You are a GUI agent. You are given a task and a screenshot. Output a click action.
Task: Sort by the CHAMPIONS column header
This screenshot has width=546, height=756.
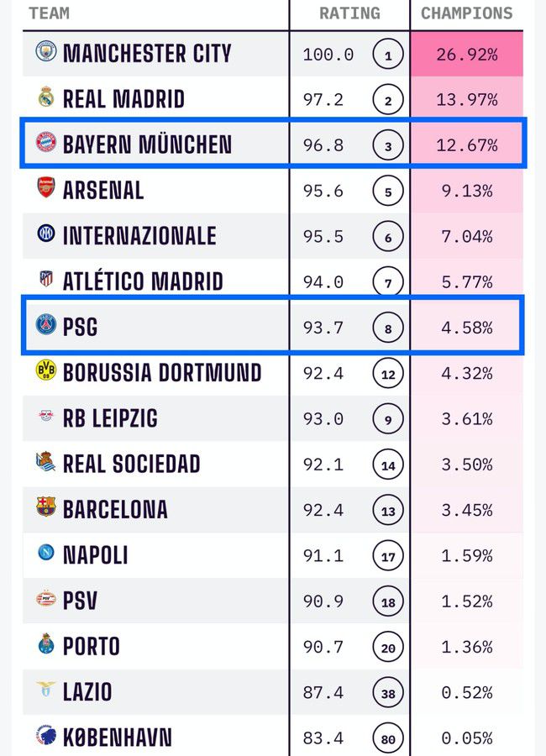[x=466, y=13]
